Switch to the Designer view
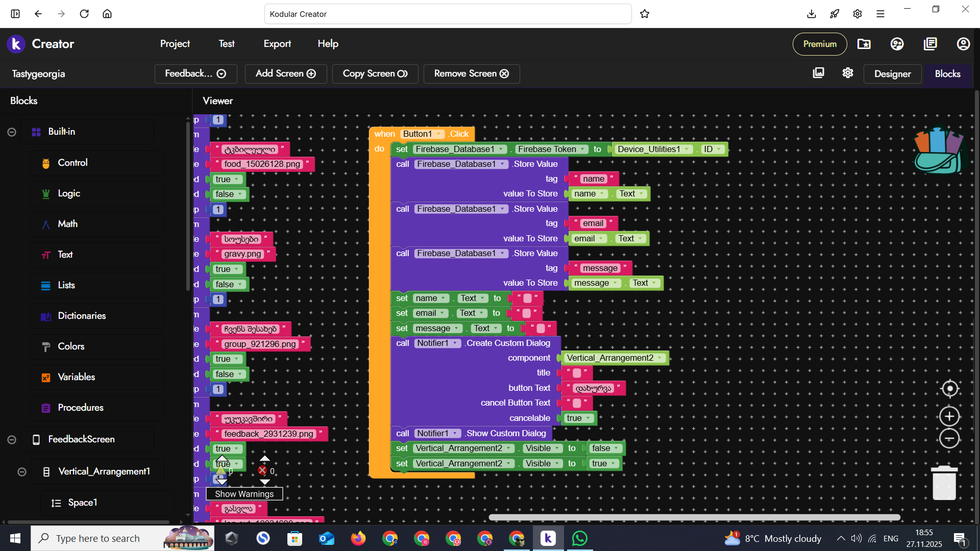 coord(892,74)
